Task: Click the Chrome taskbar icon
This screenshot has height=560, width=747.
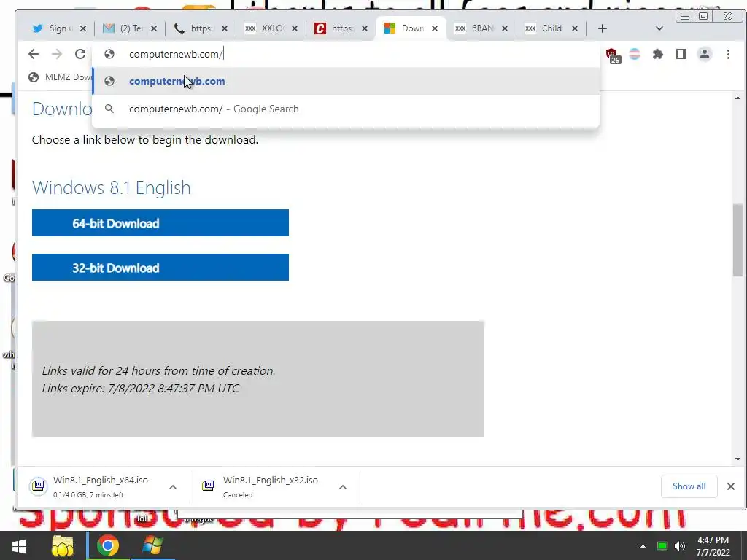Action: (x=108, y=545)
